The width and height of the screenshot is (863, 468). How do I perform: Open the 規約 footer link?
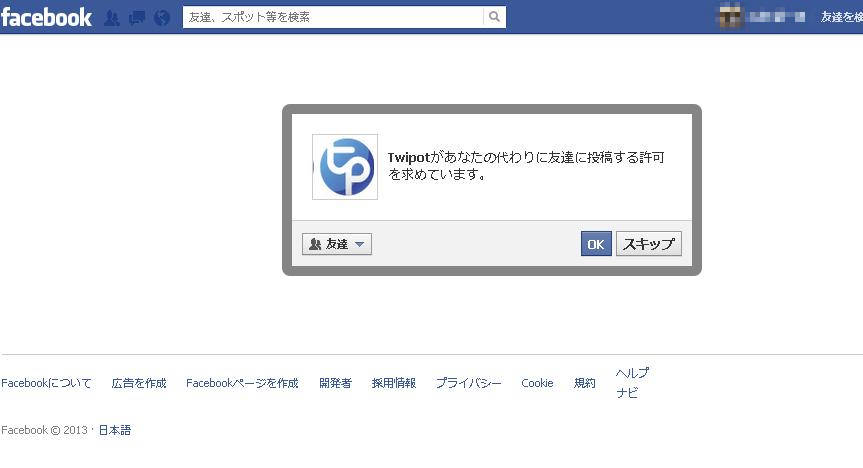pyautogui.click(x=585, y=383)
